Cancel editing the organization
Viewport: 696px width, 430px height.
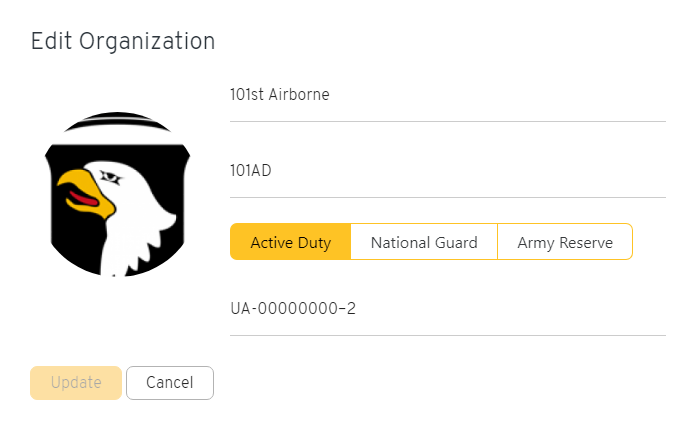click(x=170, y=383)
